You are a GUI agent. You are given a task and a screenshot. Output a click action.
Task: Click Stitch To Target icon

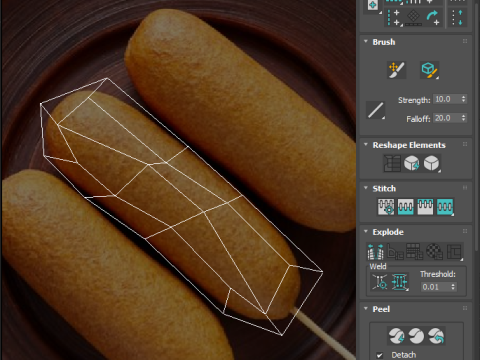coord(386,207)
